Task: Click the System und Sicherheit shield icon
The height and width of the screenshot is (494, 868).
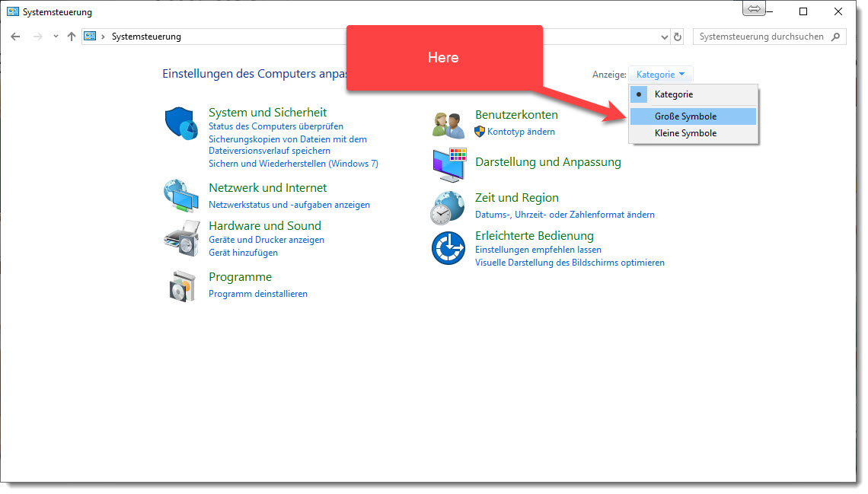Action: 180,124
